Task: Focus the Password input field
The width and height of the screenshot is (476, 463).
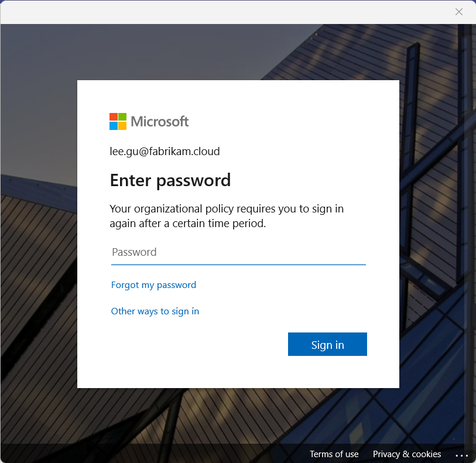Action: point(238,253)
